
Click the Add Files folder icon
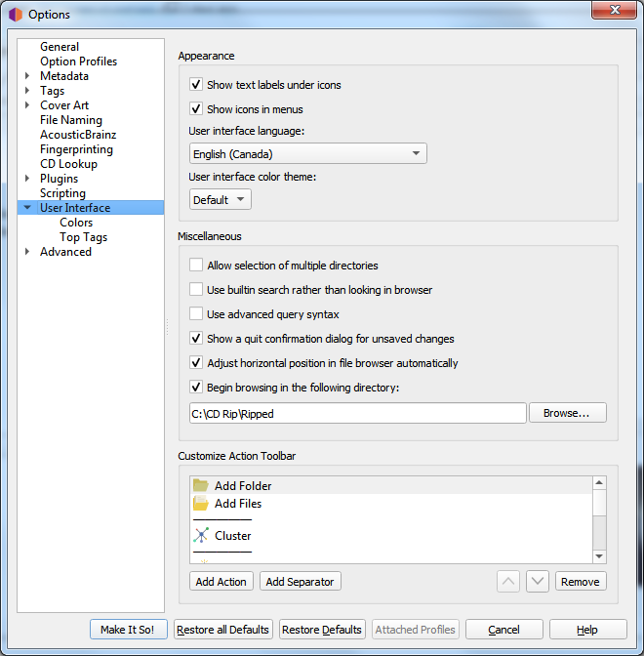point(201,504)
